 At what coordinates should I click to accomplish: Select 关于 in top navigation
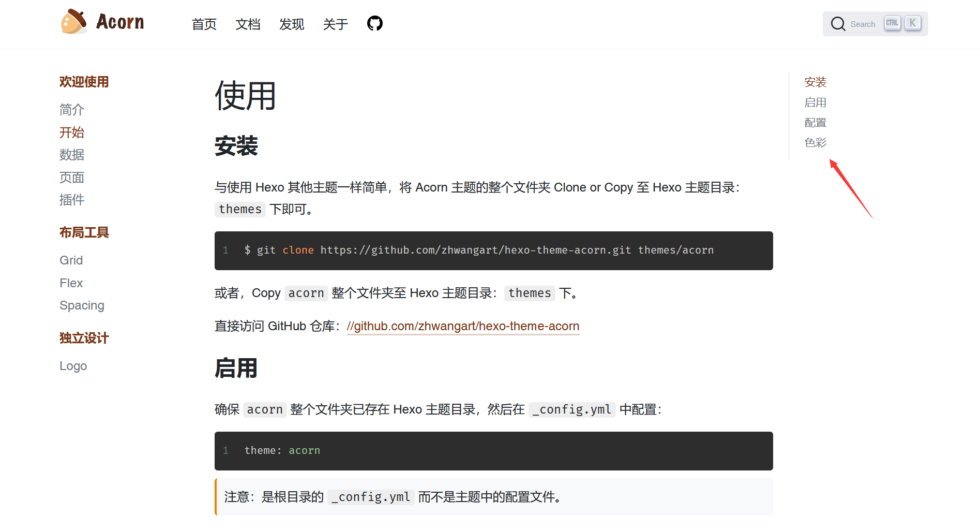click(x=336, y=24)
